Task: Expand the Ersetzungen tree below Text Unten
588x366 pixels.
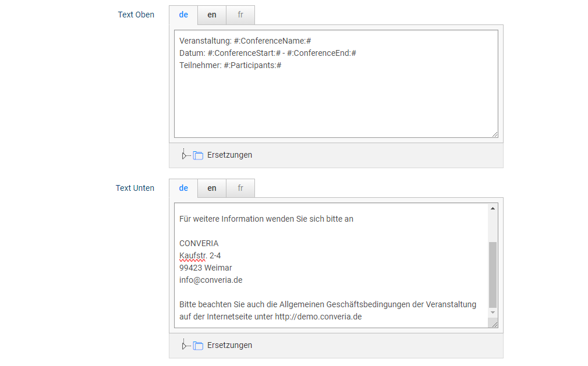Action: (x=184, y=346)
